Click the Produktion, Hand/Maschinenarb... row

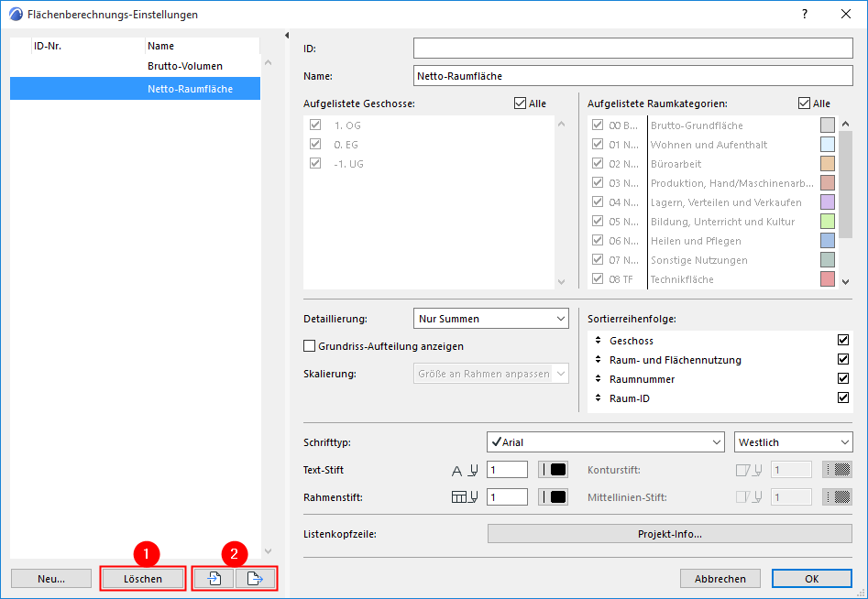pyautogui.click(x=713, y=183)
